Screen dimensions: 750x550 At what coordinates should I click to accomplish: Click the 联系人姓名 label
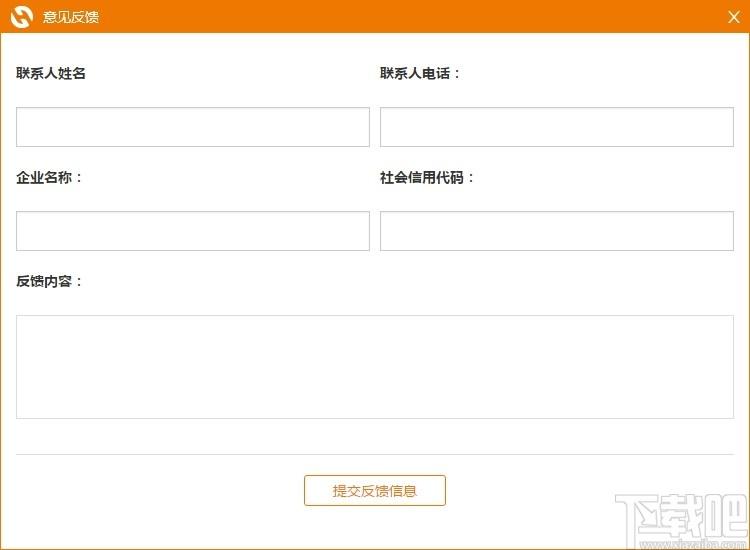[x=51, y=73]
